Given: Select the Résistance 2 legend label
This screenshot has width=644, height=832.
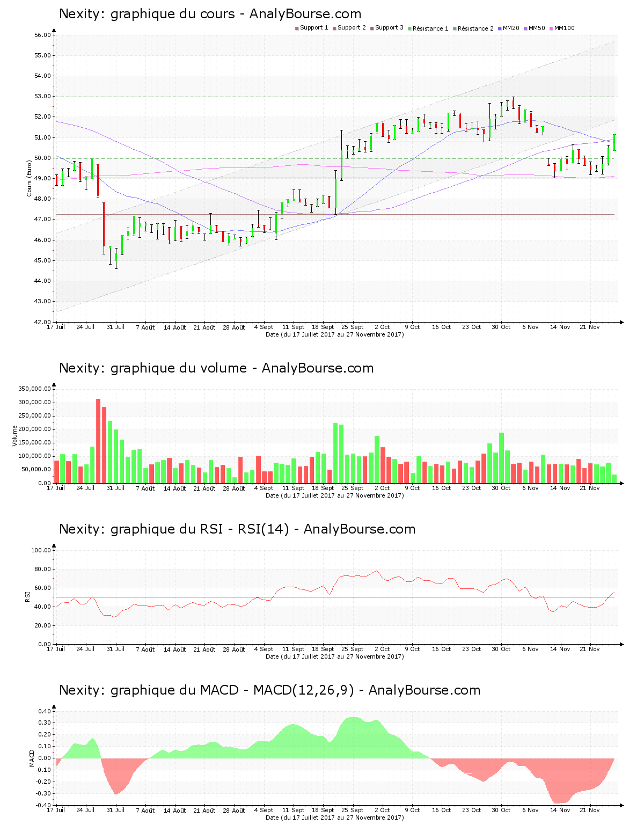Looking at the screenshot, I should pyautogui.click(x=475, y=28).
